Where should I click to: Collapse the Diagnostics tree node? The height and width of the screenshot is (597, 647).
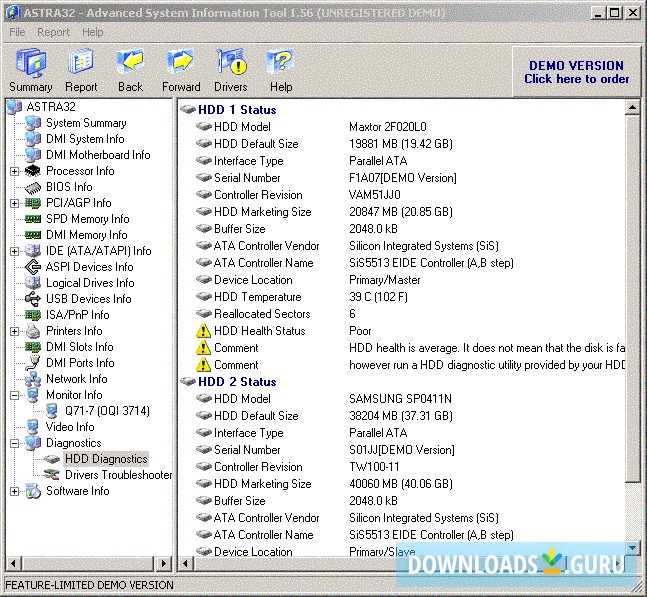[15, 443]
